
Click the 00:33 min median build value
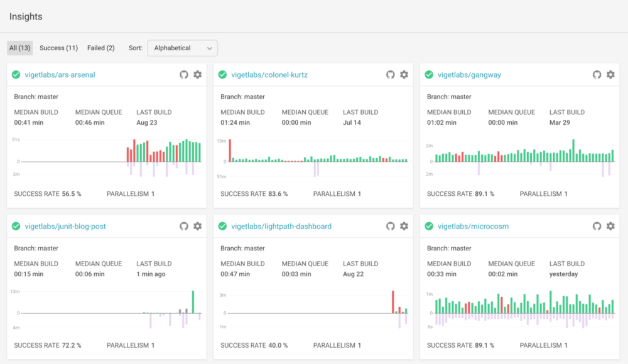click(441, 274)
